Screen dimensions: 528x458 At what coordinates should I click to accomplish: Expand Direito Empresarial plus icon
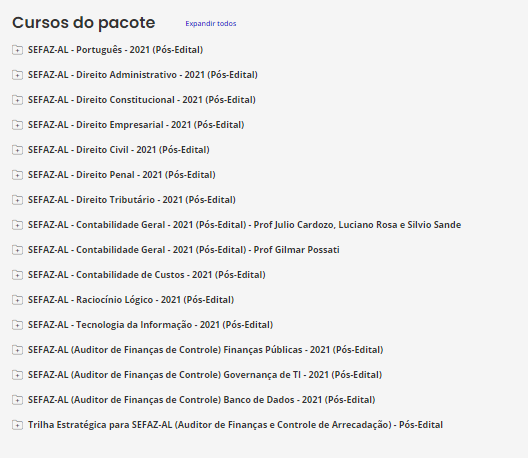click(x=17, y=125)
